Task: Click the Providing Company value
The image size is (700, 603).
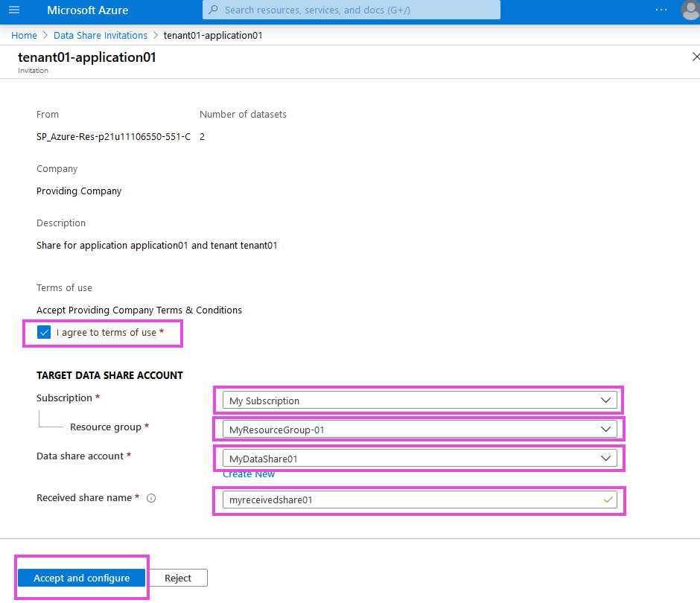Action: 79,191
